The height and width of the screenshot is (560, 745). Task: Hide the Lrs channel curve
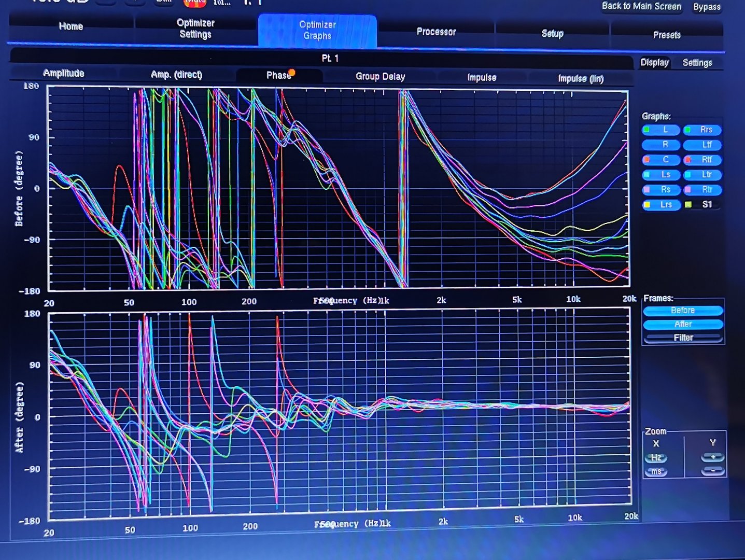tap(661, 204)
